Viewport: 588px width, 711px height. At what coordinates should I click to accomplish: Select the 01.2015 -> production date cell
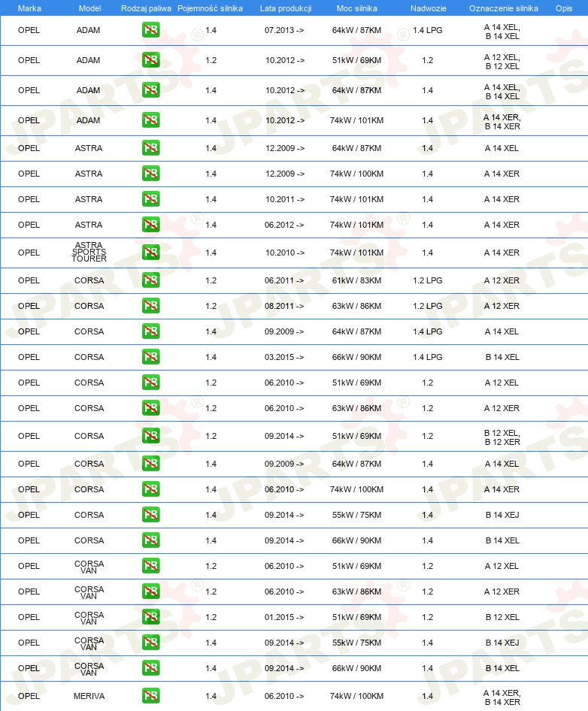coord(284,617)
